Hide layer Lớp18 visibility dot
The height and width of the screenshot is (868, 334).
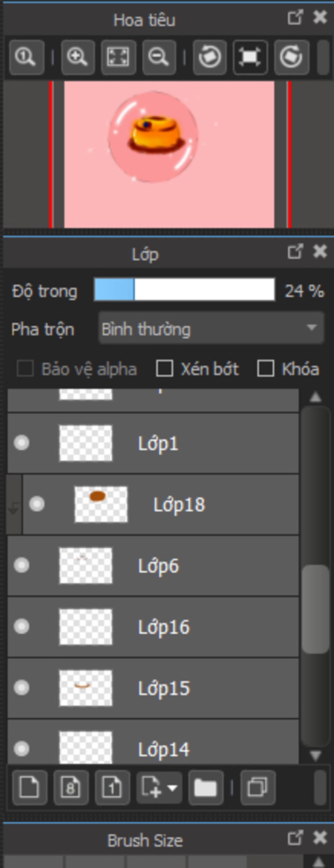pyautogui.click(x=37, y=504)
